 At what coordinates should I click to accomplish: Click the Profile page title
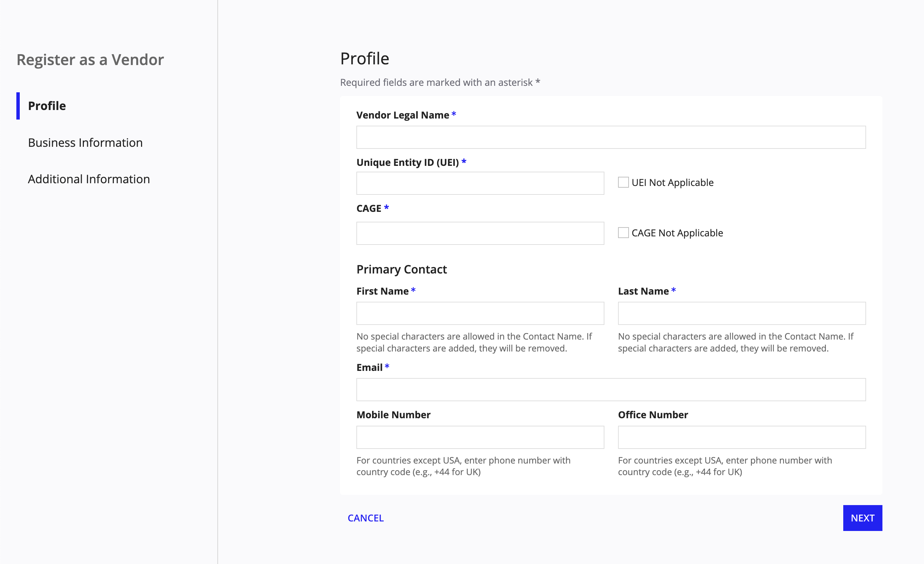pyautogui.click(x=364, y=59)
